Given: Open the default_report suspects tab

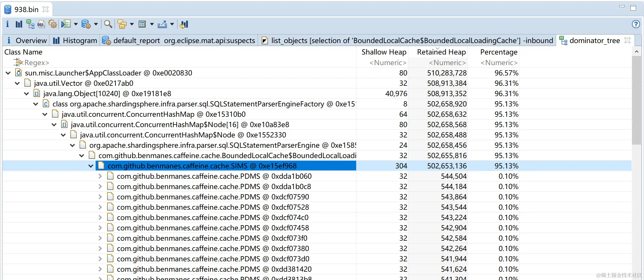Looking at the screenshot, I should [x=179, y=40].
